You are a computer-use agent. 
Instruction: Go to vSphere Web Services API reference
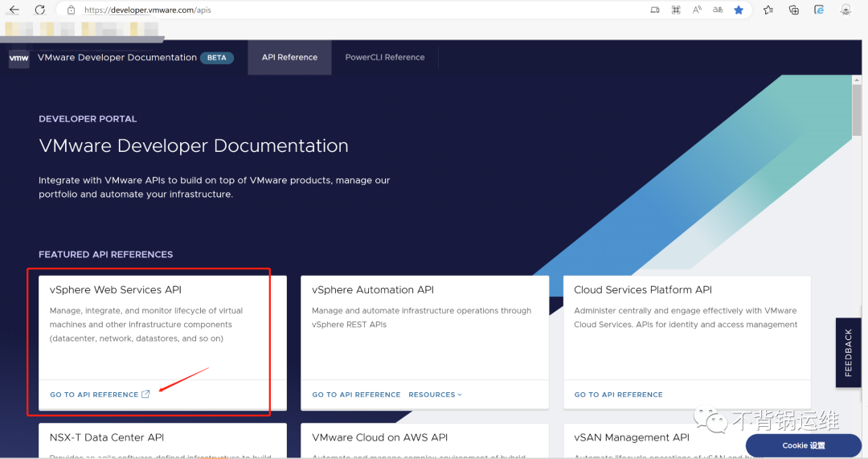pyautogui.click(x=94, y=395)
